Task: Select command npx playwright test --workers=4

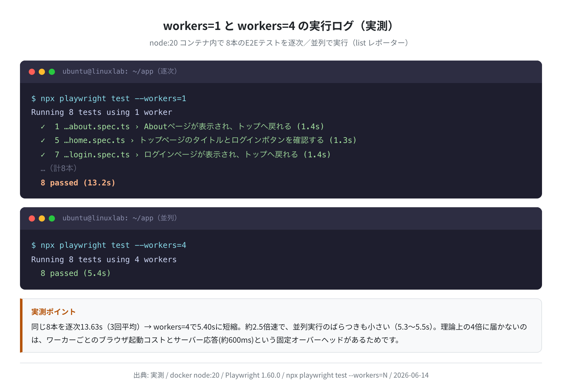Action: point(109,245)
